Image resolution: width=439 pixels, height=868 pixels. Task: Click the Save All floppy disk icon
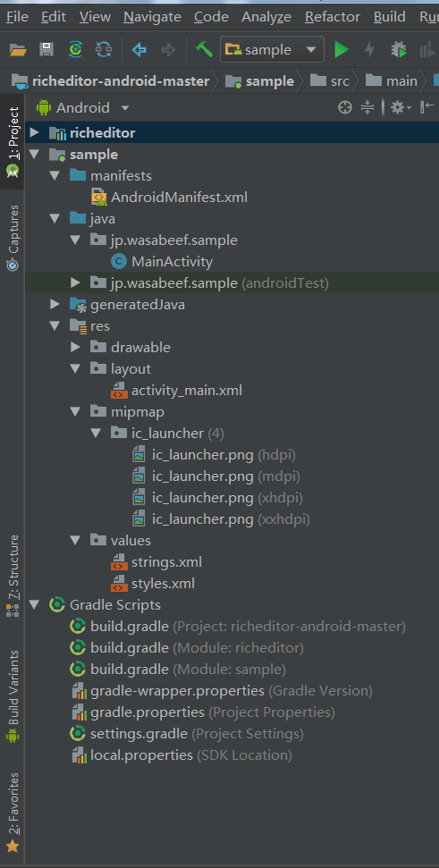click(46, 50)
